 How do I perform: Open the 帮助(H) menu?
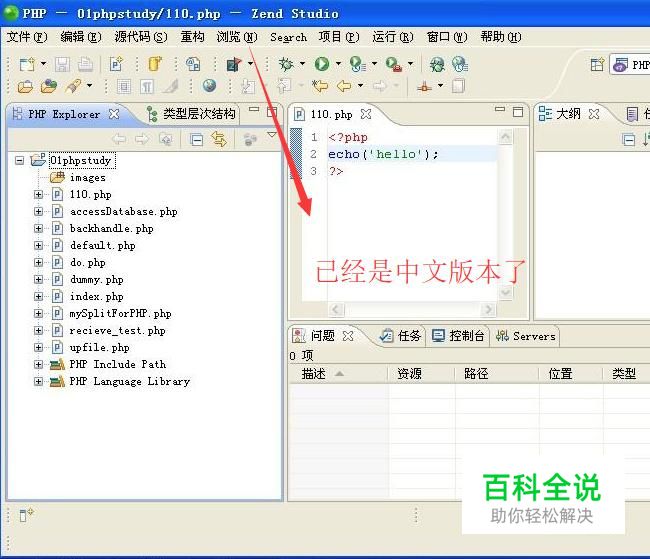click(x=501, y=37)
